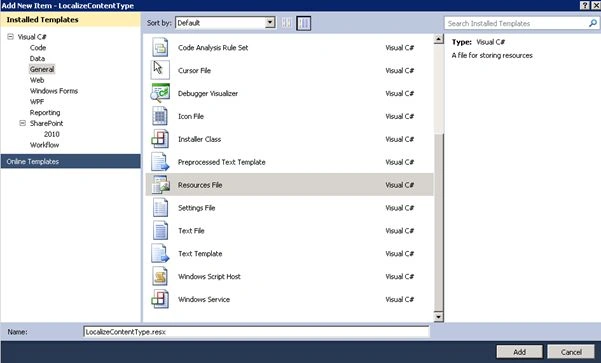This screenshot has width=601, height=363.
Task: Click Visual C# type in Text File row
Action: click(399, 230)
